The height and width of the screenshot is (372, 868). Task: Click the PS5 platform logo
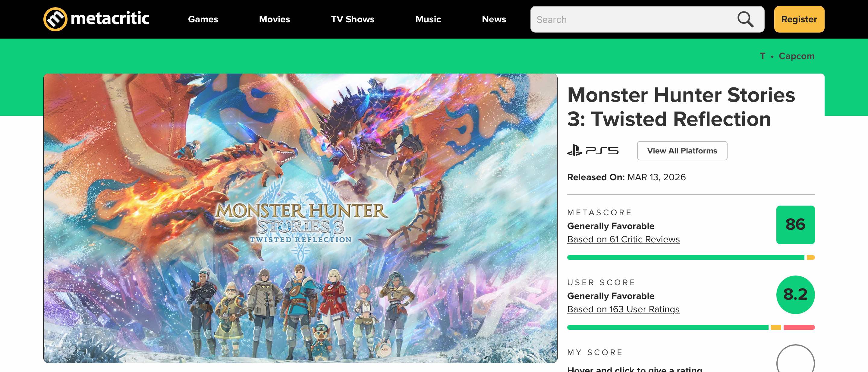coord(593,150)
